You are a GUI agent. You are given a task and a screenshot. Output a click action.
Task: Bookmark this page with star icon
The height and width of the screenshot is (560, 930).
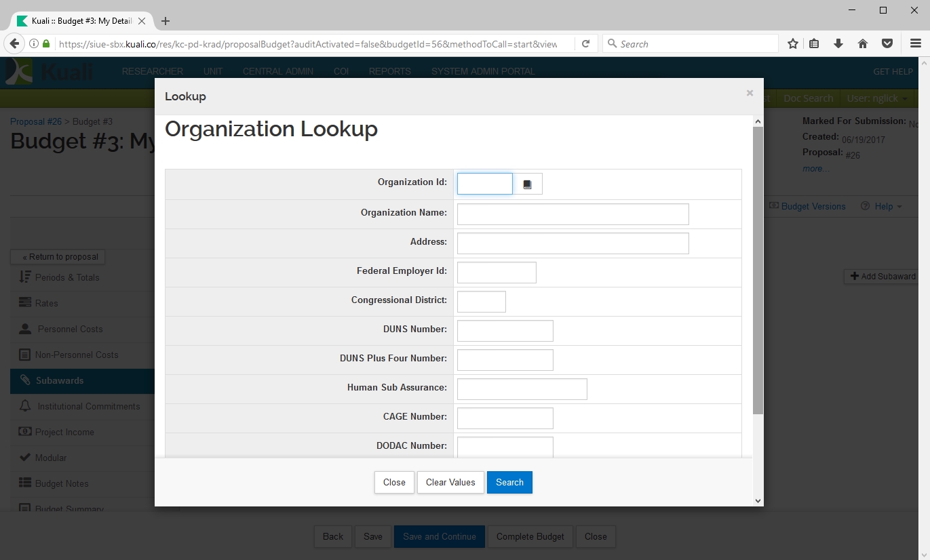point(792,44)
